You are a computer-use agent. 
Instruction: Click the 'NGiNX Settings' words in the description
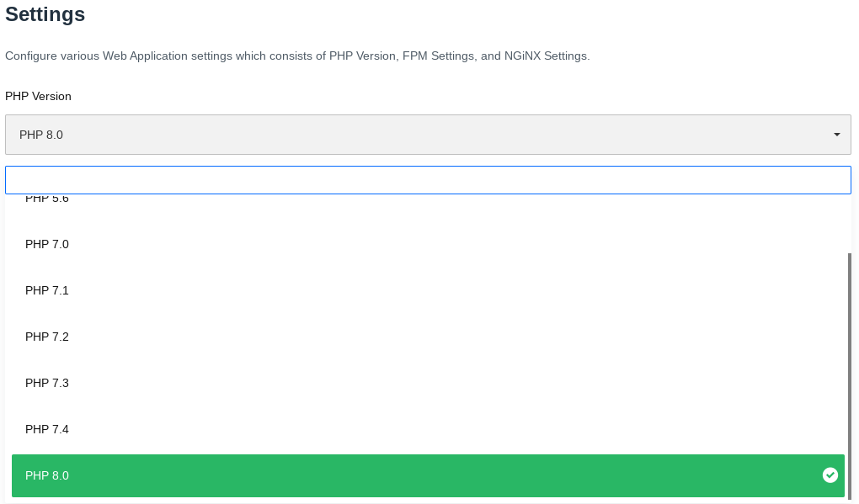pos(546,56)
